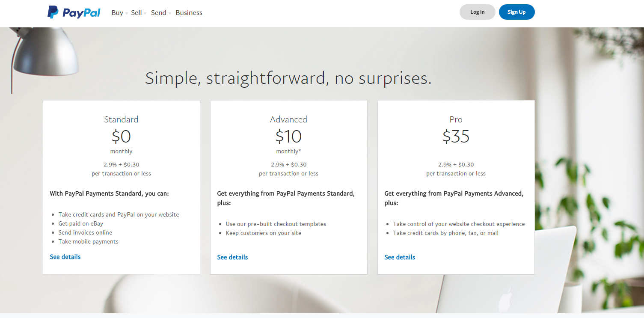
Task: Click the headline Simple, straightforward, no surprises
Action: pyautogui.click(x=288, y=78)
